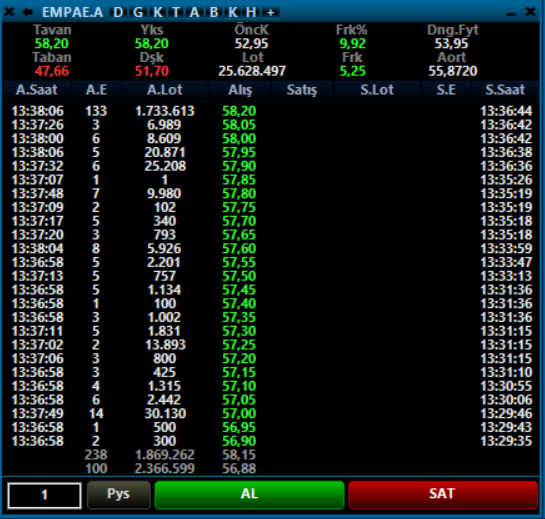Click the order count 133 in A.E column
This screenshot has height=519, width=545.
96,111
